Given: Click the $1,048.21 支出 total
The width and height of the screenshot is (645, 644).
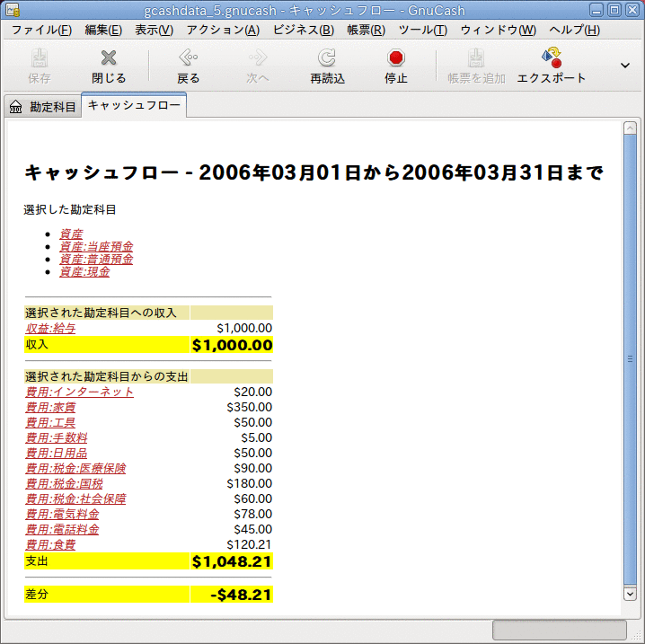Looking at the screenshot, I should click(232, 561).
